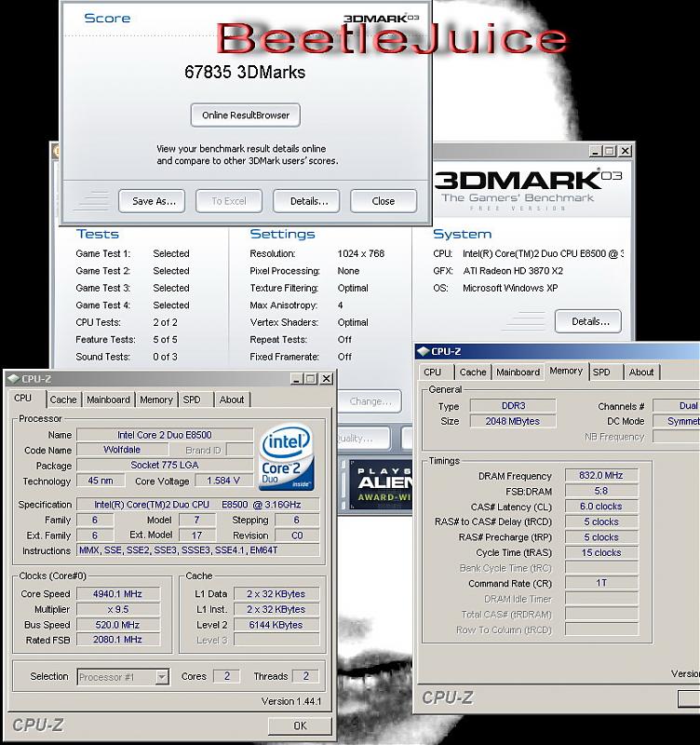Click the Change... button in 3DMark03

[x=370, y=401]
